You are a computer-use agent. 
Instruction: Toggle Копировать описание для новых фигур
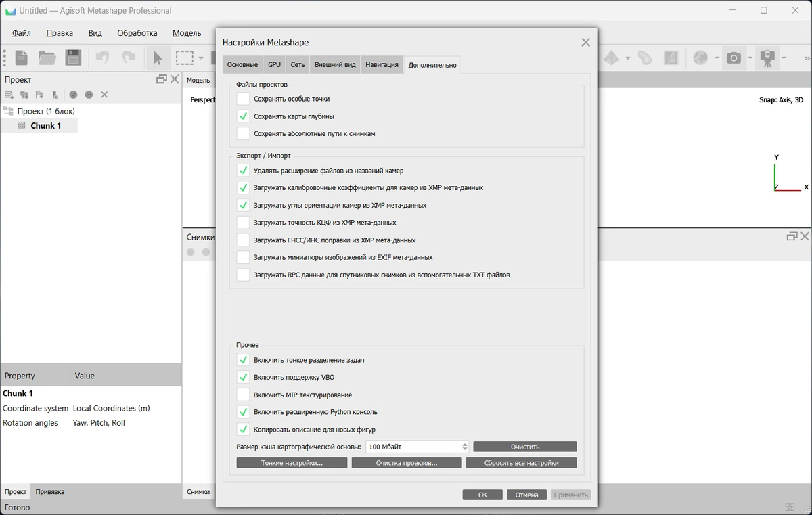(x=243, y=429)
